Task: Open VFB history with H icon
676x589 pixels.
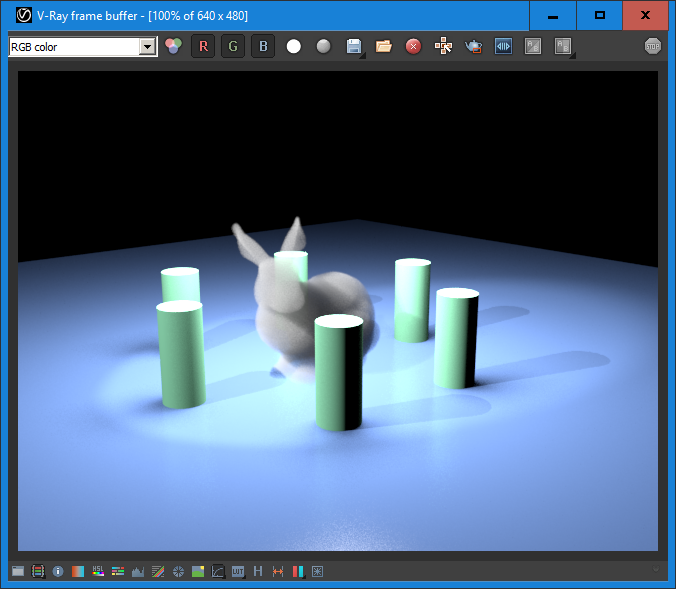Action: pyautogui.click(x=258, y=571)
